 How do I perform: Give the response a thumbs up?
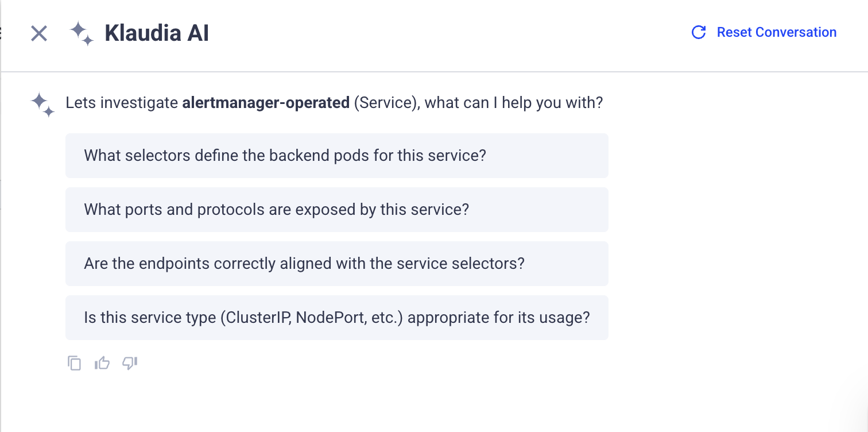[x=102, y=363]
